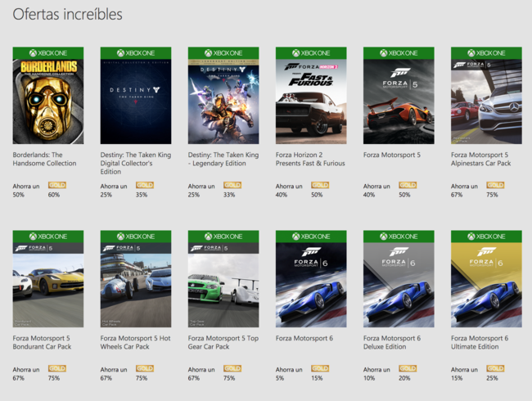Click Gold badge under Alpinestars Car Pack

495,185
